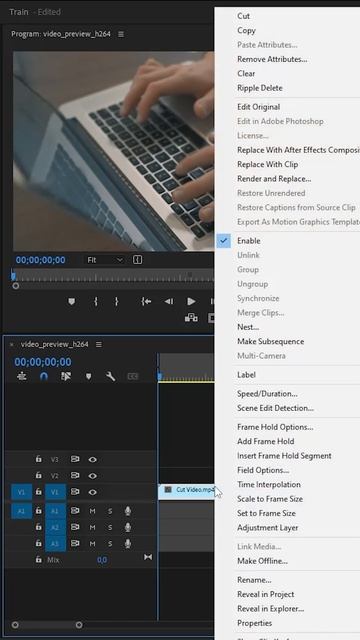The height and width of the screenshot is (640, 360).
Task: Close the video_preview_h264 timeline tab
Action: pos(11,344)
